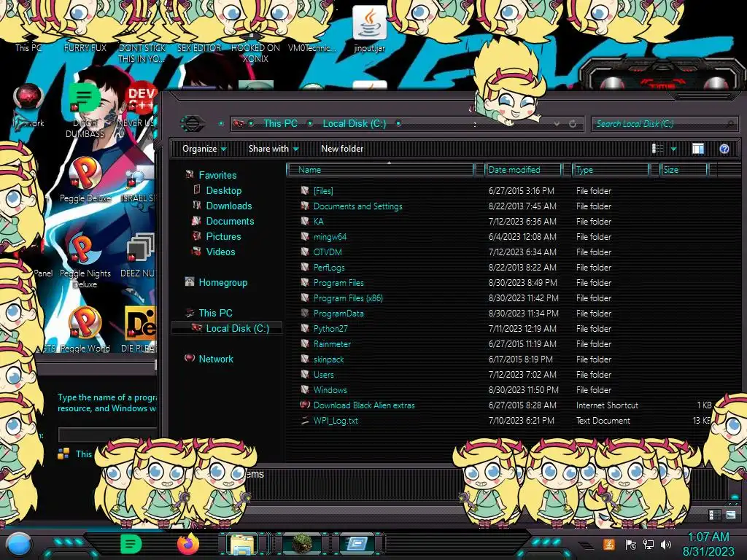Click the volume speaker tray icon
747x560 pixels.
pos(666,544)
